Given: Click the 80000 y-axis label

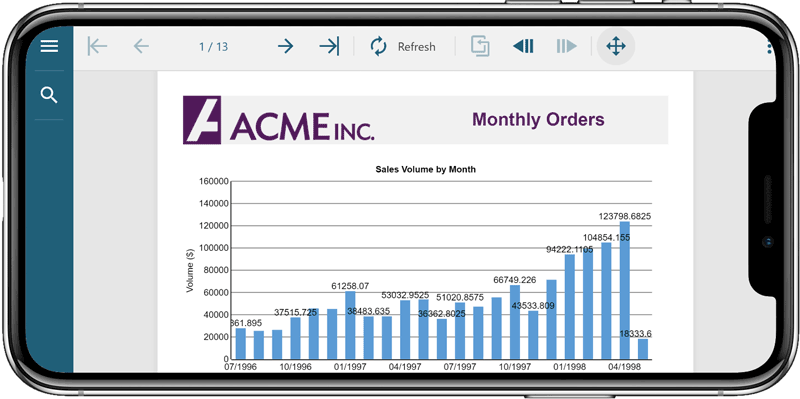Looking at the screenshot, I should tap(215, 270).
